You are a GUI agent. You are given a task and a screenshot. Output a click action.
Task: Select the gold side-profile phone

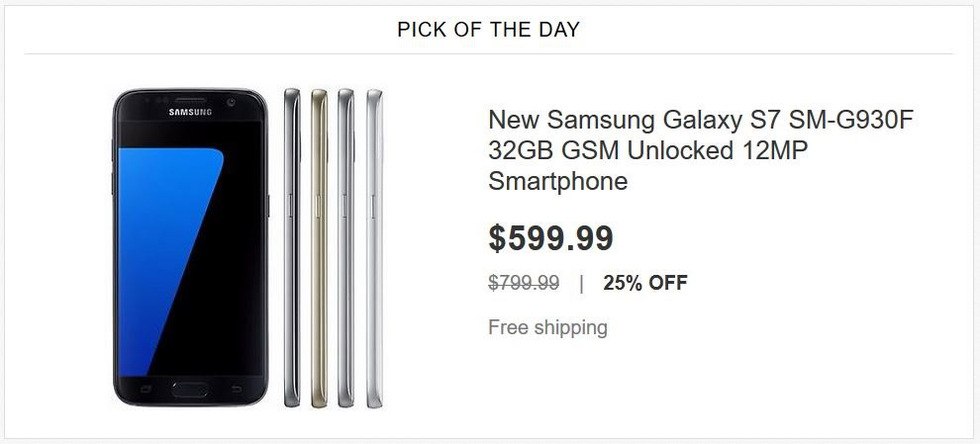319,247
